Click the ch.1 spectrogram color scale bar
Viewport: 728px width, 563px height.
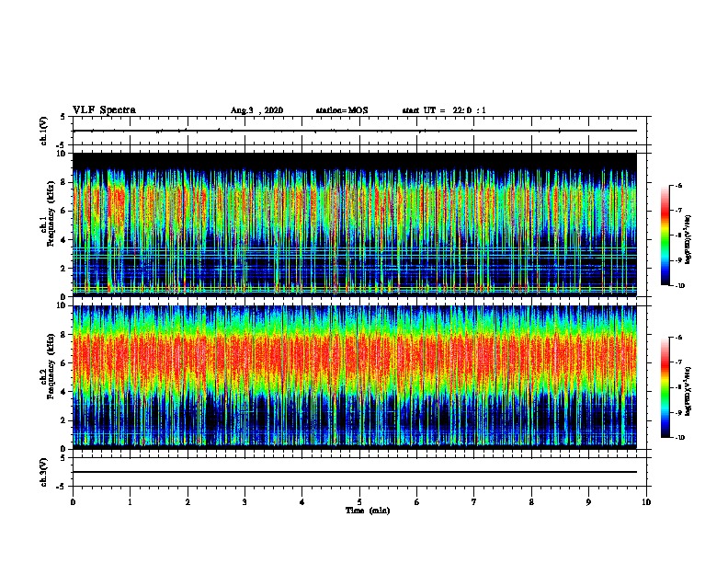point(665,236)
